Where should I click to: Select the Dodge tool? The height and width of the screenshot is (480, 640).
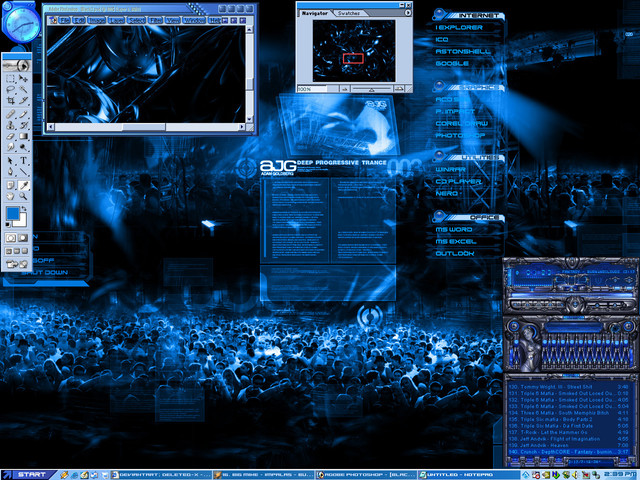(x=23, y=147)
